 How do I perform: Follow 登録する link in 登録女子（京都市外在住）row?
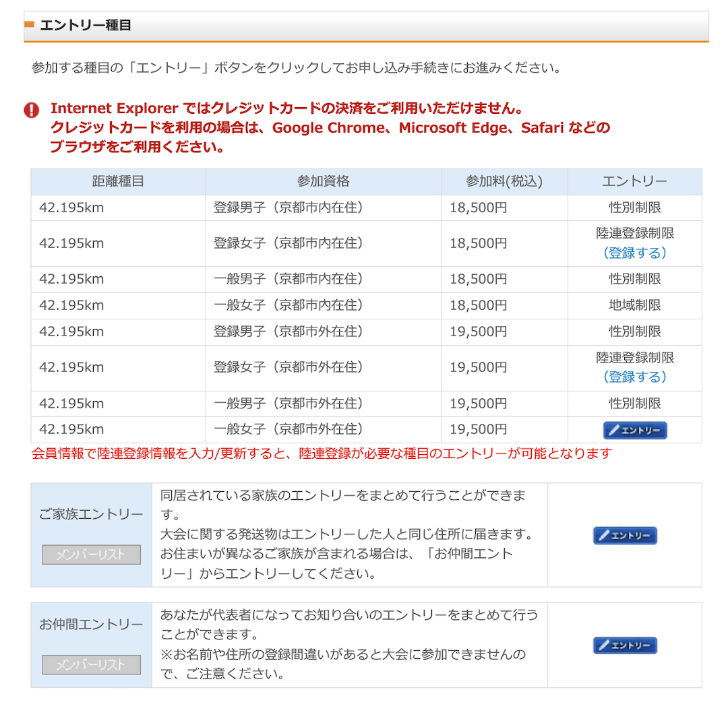click(x=634, y=377)
